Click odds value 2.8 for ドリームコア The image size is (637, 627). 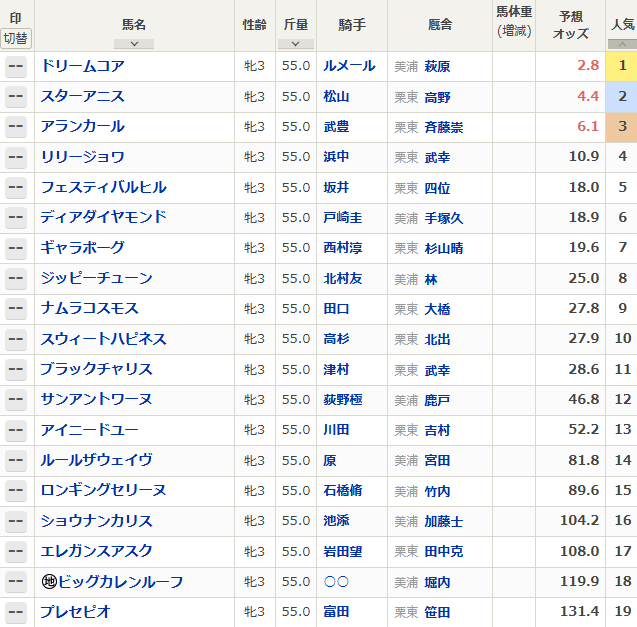click(587, 66)
